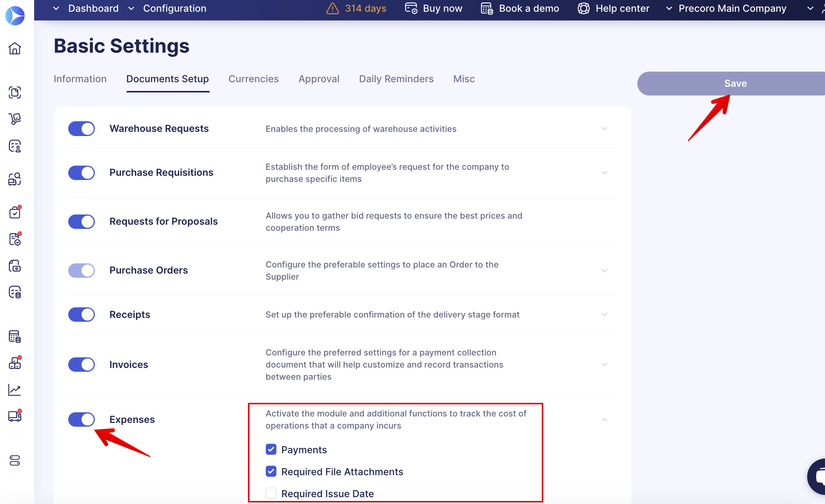Disable the Warehouse Requests toggle
The image size is (825, 504).
click(x=82, y=128)
